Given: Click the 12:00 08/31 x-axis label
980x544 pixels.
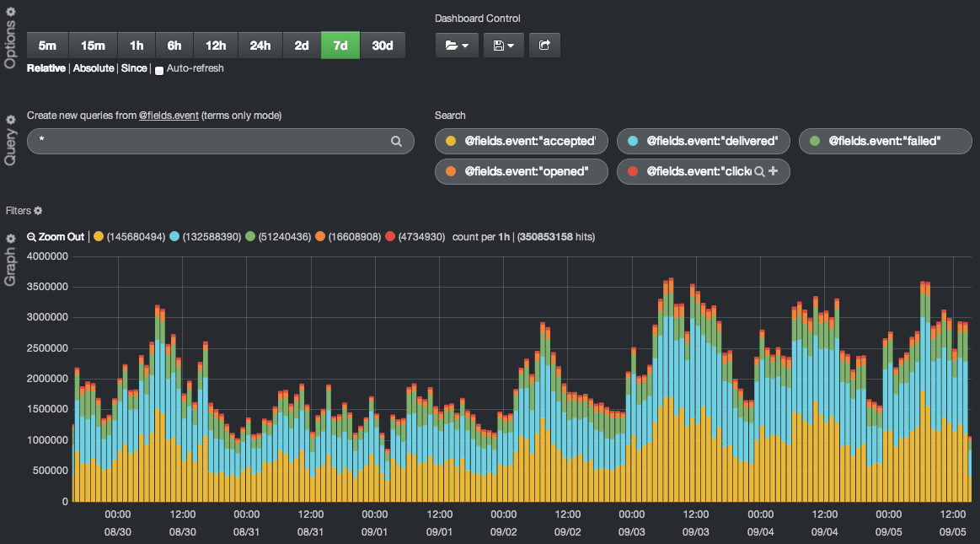Looking at the screenshot, I should tap(311, 523).
